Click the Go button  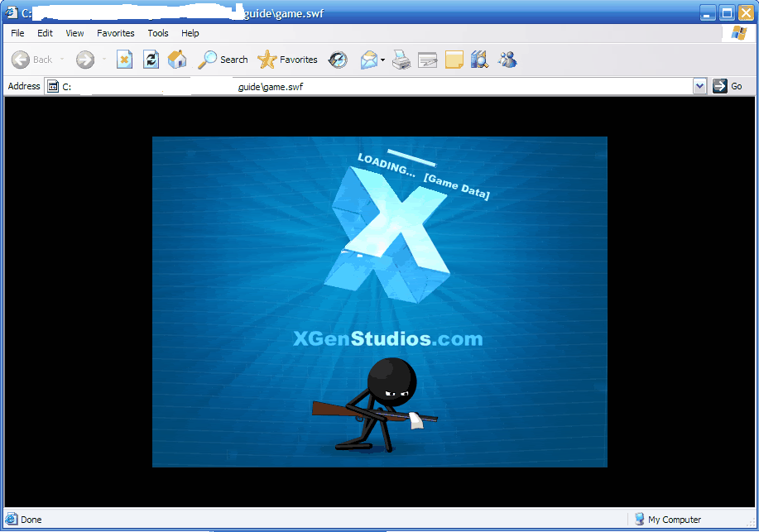point(728,86)
